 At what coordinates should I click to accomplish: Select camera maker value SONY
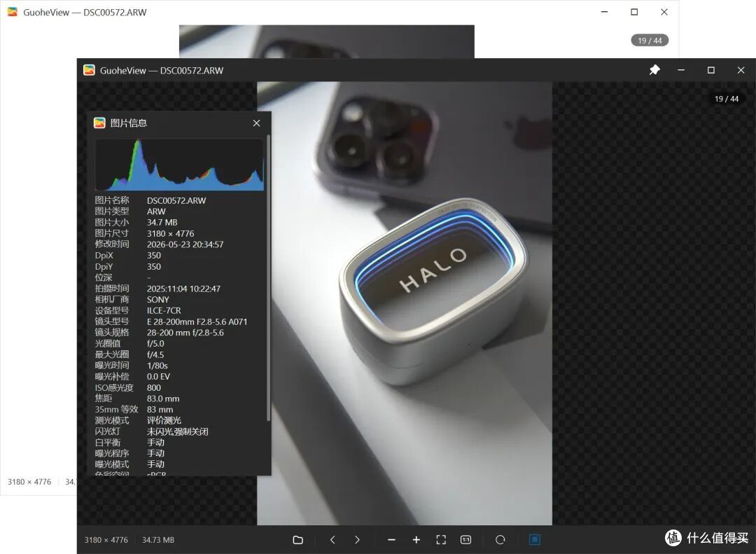click(x=158, y=300)
